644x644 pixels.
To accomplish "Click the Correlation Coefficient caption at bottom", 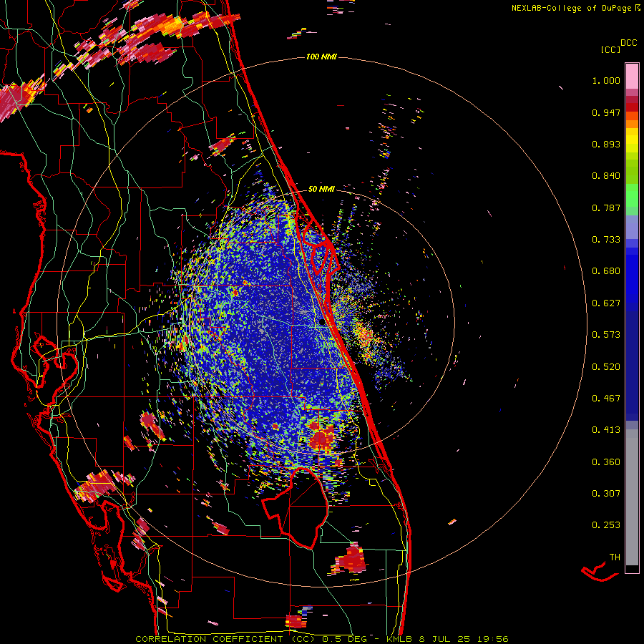I will 321,639.
